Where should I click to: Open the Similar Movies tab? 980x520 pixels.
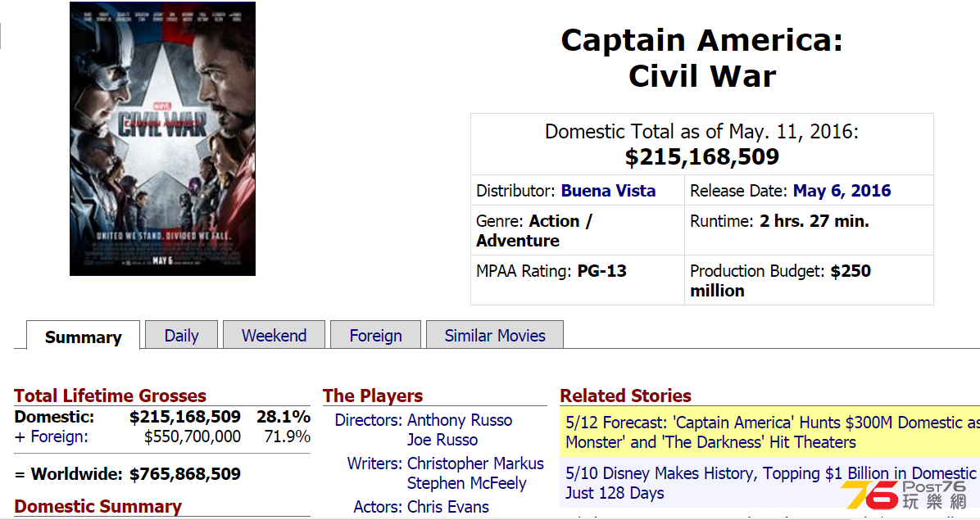(495, 335)
